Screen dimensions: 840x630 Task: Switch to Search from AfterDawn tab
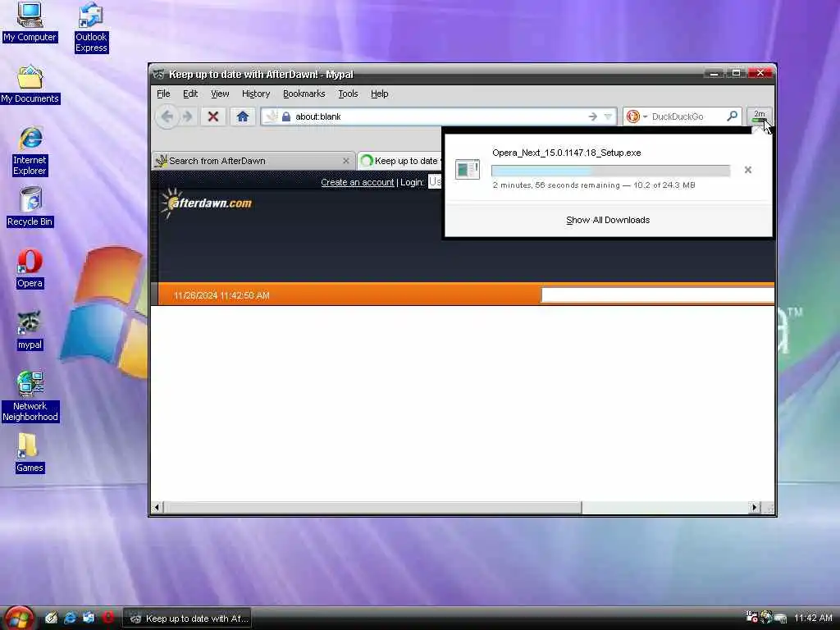point(253,161)
